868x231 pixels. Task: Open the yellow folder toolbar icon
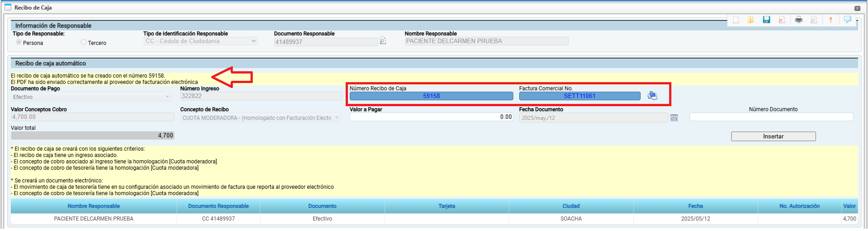tap(751, 20)
